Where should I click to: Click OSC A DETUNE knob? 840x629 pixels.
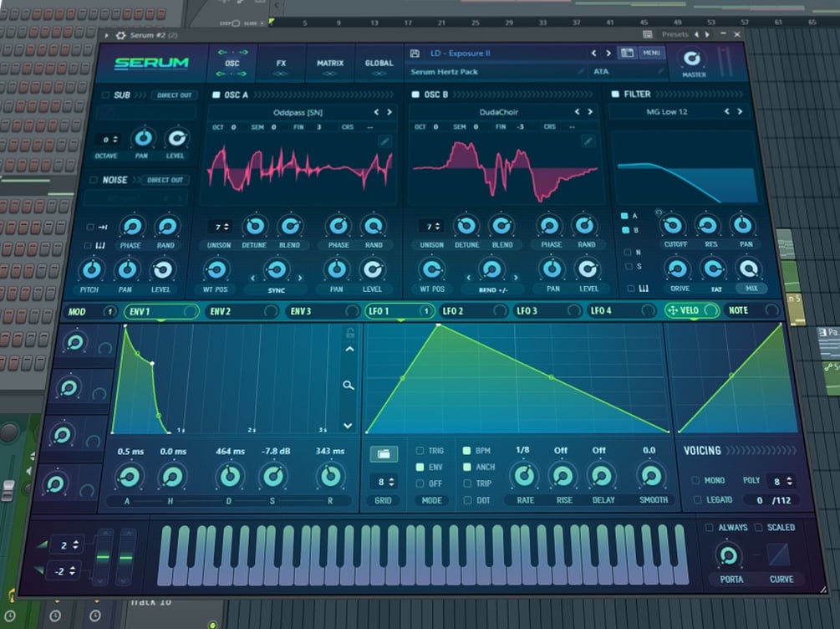click(x=255, y=226)
